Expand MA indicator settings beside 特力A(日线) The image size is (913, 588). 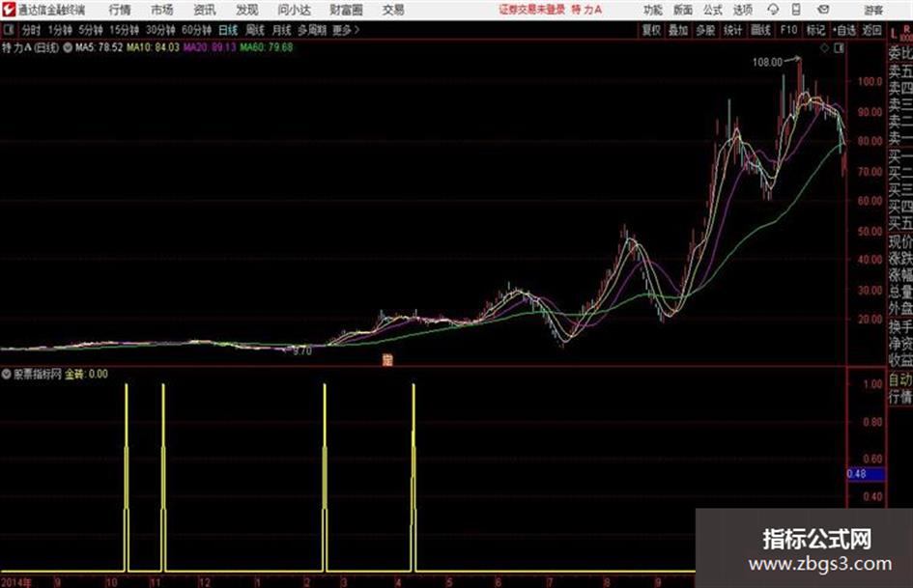pos(68,47)
